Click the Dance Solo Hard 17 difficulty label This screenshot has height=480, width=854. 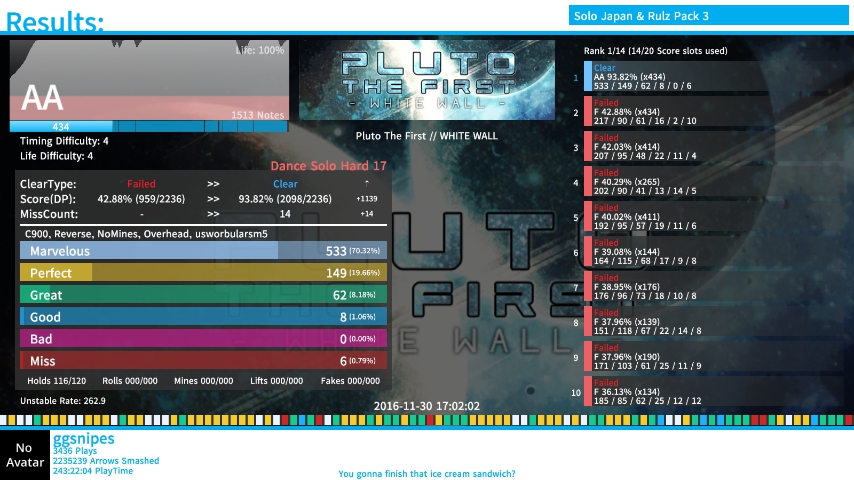(328, 166)
